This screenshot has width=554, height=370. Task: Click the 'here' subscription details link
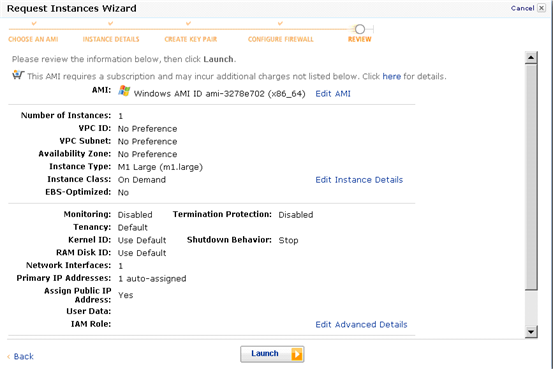pos(391,76)
